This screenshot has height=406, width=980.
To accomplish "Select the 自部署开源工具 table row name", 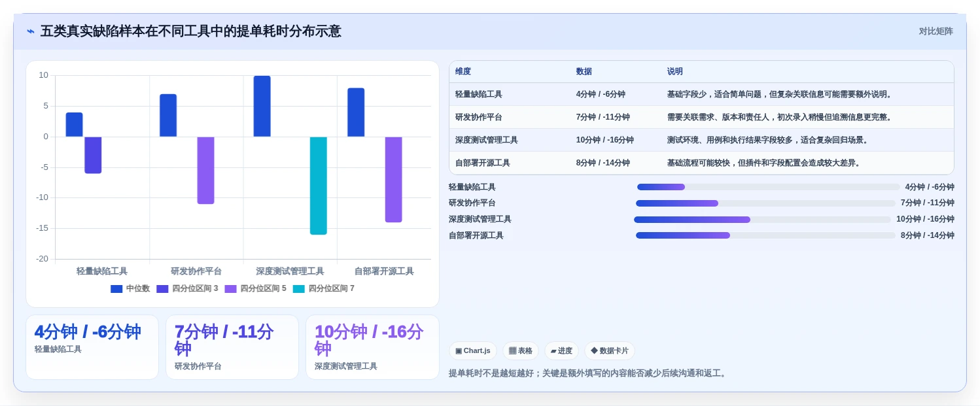I will [483, 163].
